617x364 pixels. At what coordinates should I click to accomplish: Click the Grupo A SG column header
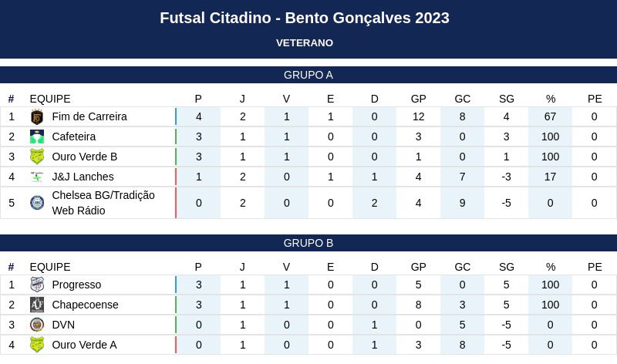point(507,99)
